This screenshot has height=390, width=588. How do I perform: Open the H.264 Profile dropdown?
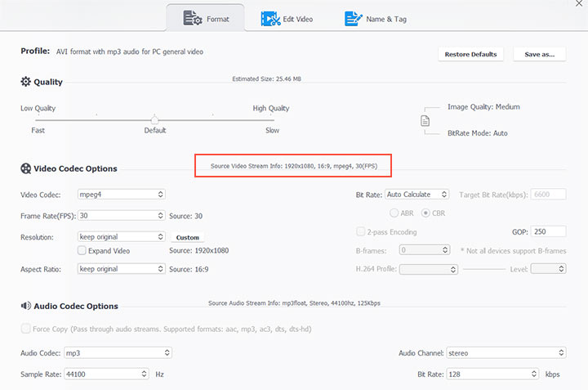pyautogui.click(x=429, y=269)
